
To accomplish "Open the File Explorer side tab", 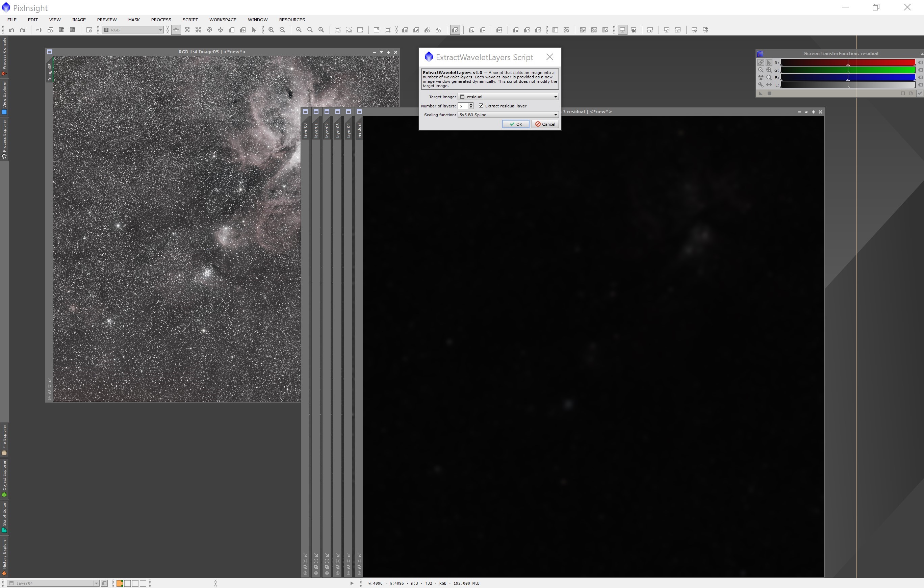I will [x=4, y=439].
